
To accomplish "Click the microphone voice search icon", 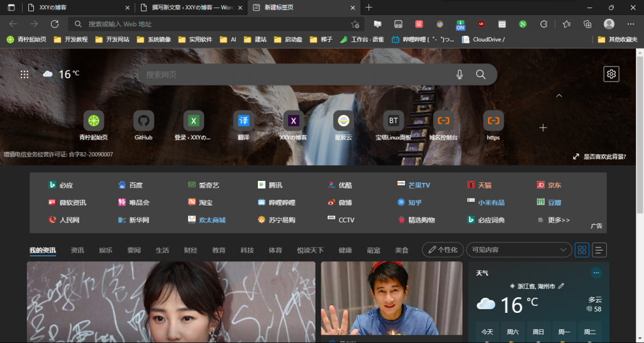I will [x=460, y=74].
